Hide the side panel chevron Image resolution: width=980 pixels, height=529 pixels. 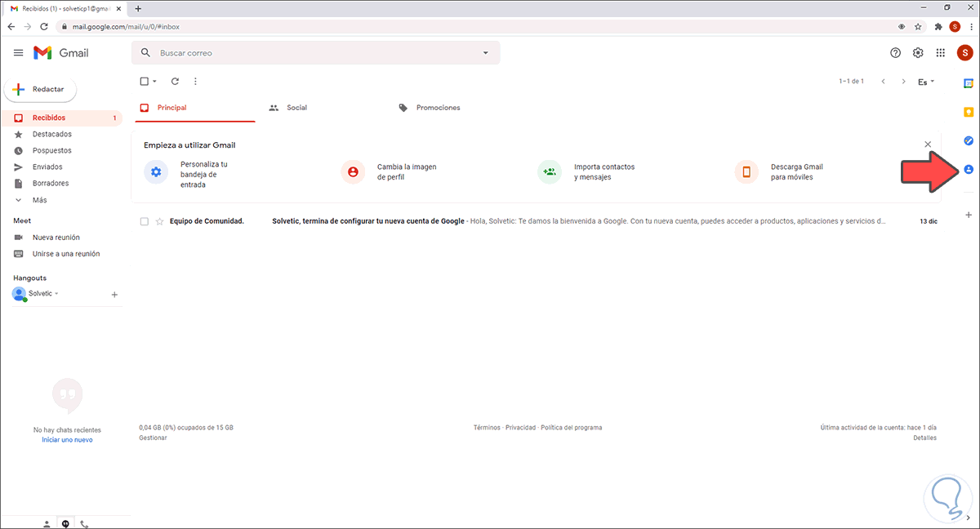969,518
